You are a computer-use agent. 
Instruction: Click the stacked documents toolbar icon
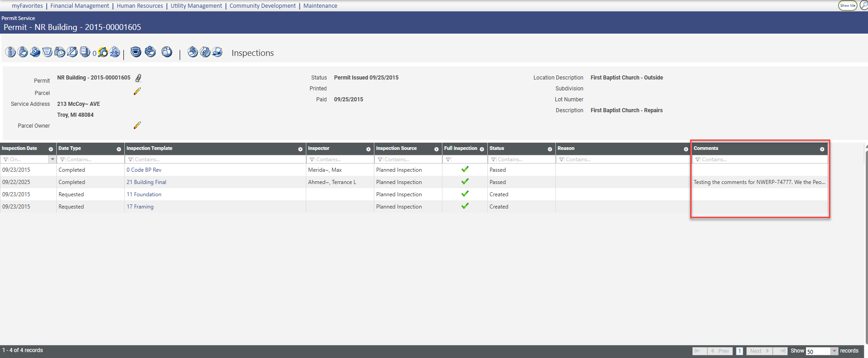(85, 52)
